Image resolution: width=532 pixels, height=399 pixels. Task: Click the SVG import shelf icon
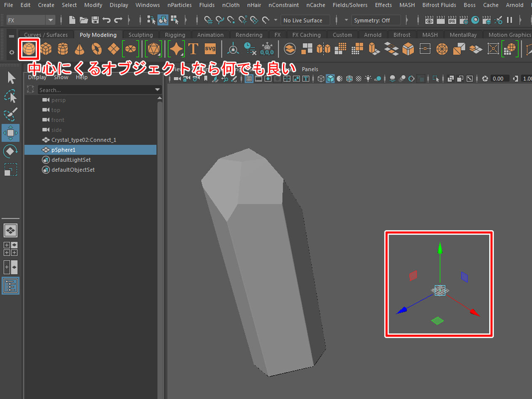point(210,49)
